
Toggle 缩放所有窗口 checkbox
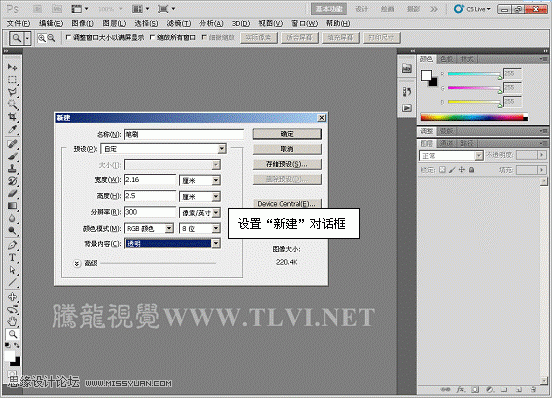152,37
